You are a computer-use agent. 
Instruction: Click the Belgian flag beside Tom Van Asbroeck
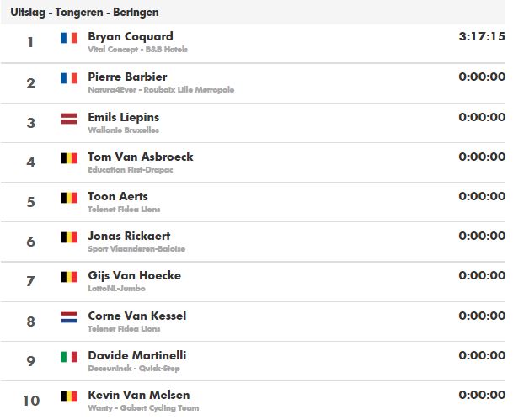[x=69, y=158]
